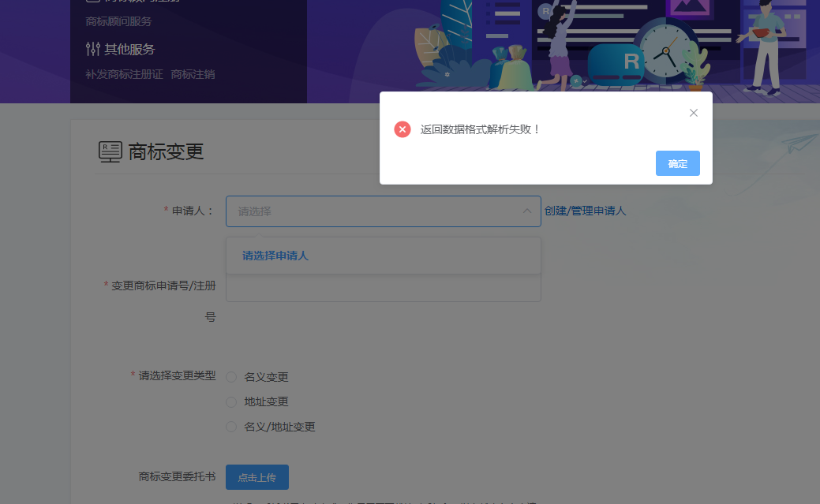Click the 商标变更 page title text
The height and width of the screenshot is (504, 820).
point(166,151)
